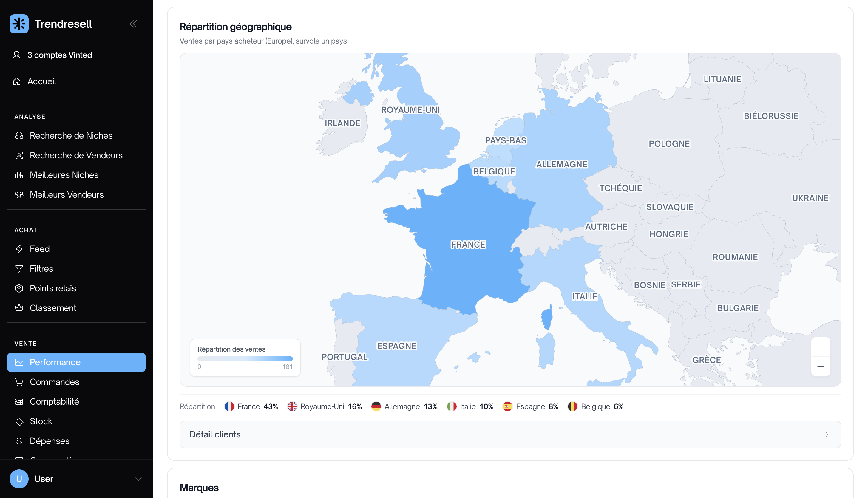Navigate to Recherche de Niches
868x498 pixels.
click(76, 136)
